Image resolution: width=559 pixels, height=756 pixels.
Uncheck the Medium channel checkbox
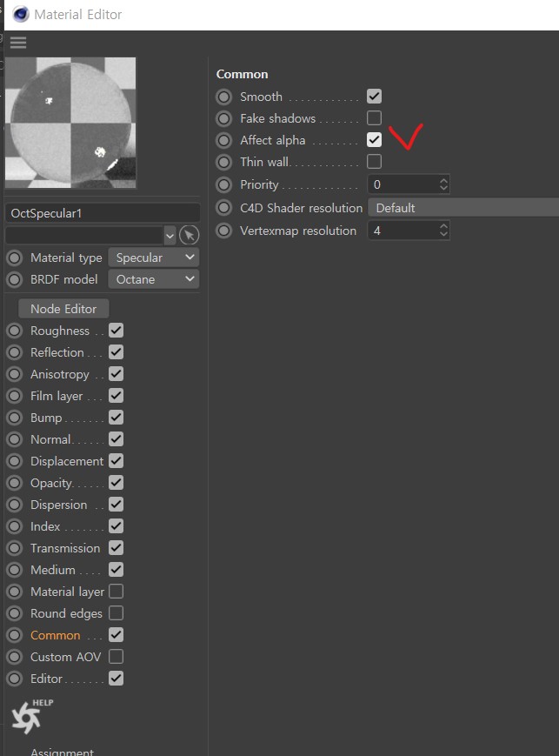click(x=116, y=570)
